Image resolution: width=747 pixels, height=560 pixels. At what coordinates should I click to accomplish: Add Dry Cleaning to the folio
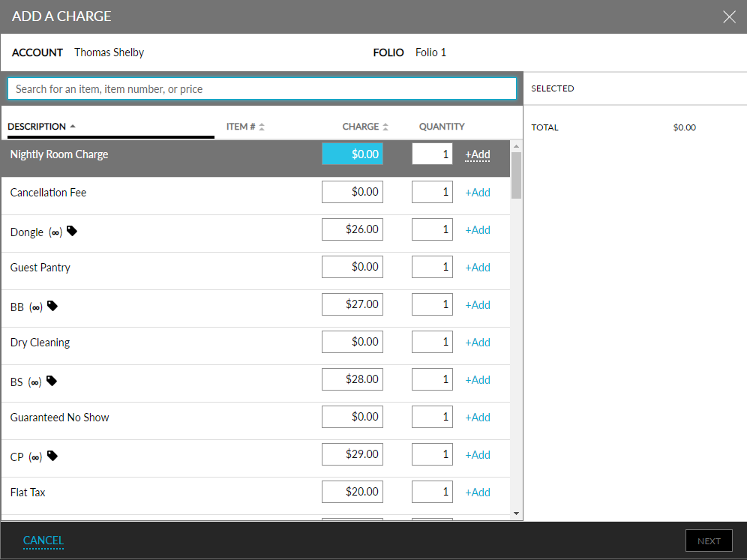pyautogui.click(x=477, y=343)
